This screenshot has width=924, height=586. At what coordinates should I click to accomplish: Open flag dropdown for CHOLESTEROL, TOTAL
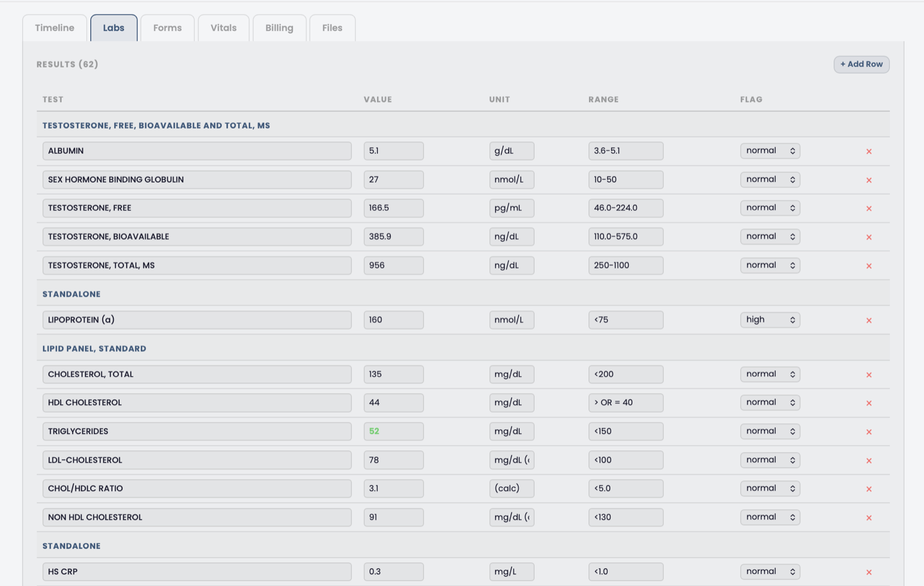(770, 374)
